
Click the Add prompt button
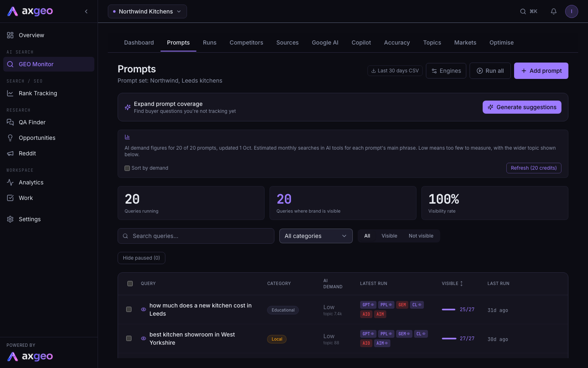click(x=541, y=71)
